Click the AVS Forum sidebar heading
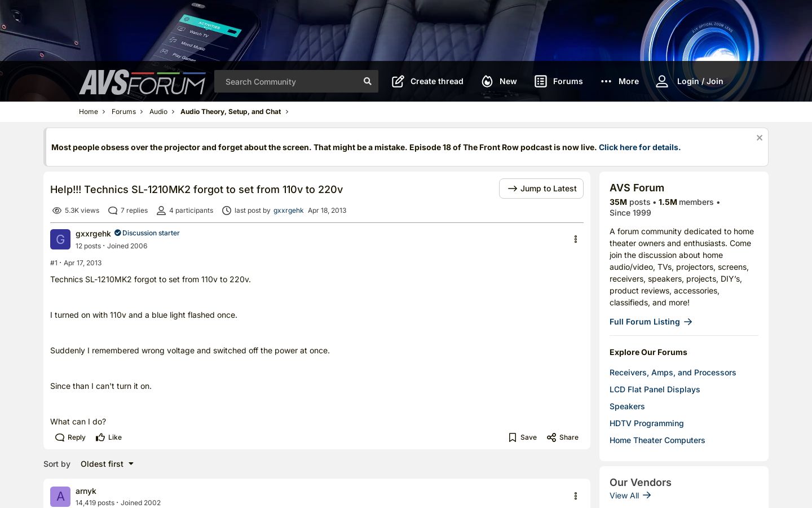 point(637,188)
